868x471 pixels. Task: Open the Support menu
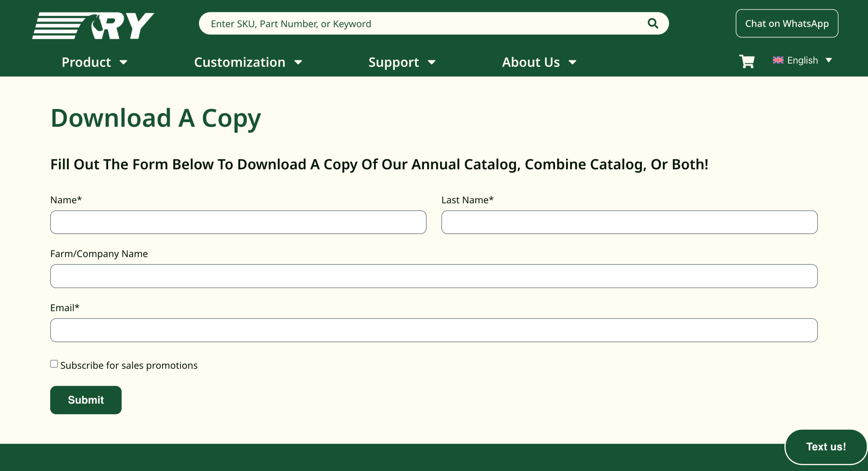(394, 62)
